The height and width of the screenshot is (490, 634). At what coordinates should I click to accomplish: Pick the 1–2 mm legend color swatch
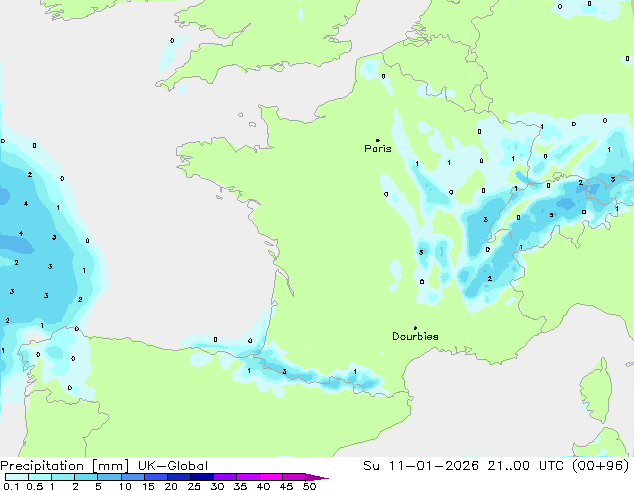(x=63, y=477)
